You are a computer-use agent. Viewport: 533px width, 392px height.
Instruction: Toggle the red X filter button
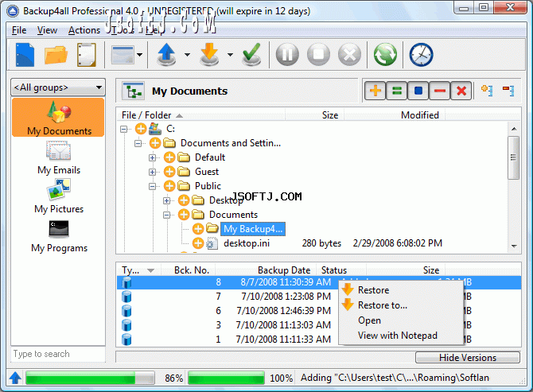461,91
